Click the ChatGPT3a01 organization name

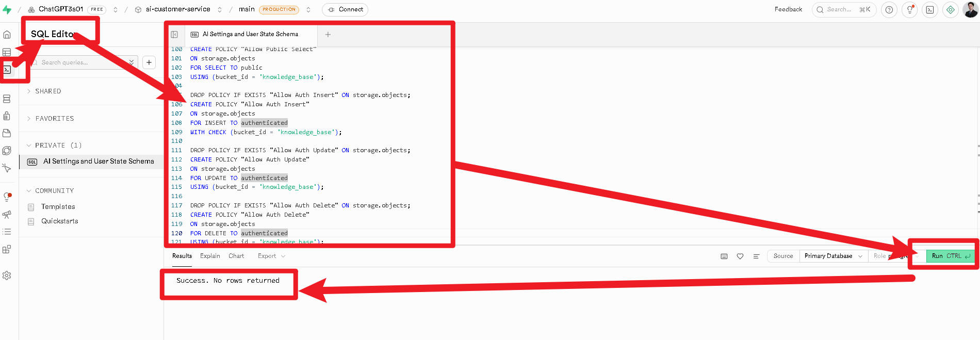61,9
